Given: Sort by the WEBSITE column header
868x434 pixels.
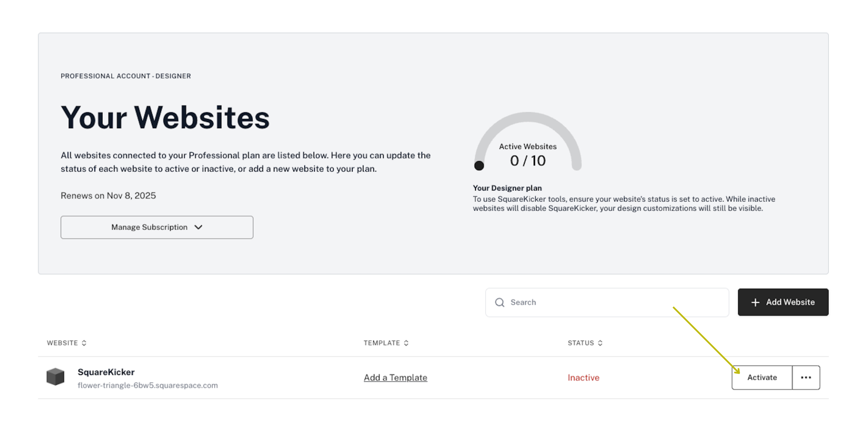Looking at the screenshot, I should pyautogui.click(x=67, y=343).
